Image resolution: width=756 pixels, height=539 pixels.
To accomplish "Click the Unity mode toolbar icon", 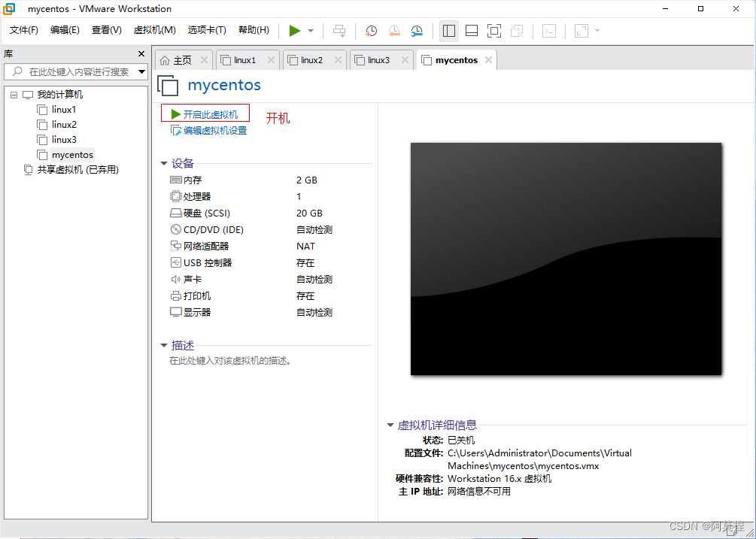I will pyautogui.click(x=517, y=31).
